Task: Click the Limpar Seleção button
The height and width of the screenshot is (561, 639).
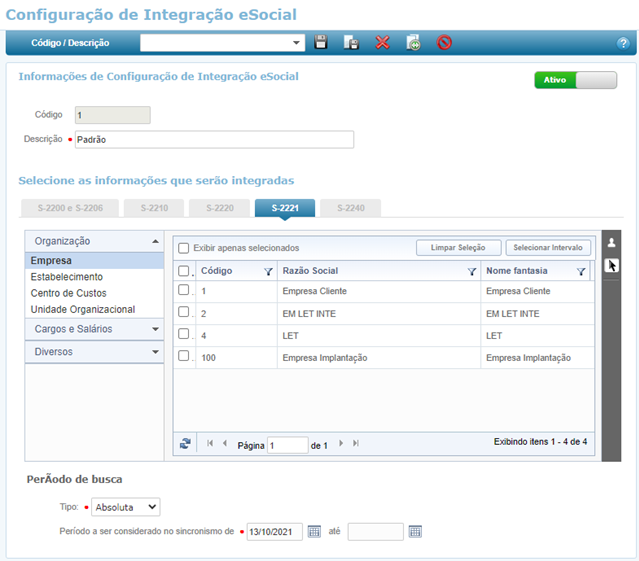Action: pyautogui.click(x=458, y=247)
